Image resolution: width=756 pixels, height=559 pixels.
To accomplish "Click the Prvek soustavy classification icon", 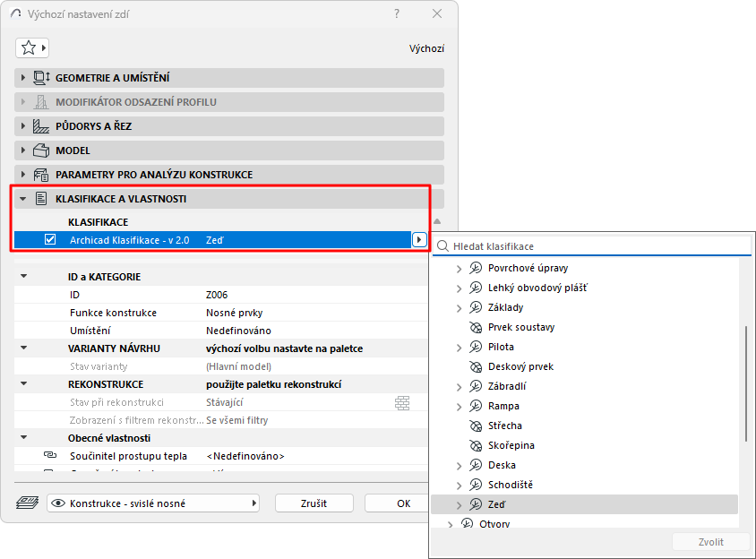I will (x=476, y=327).
